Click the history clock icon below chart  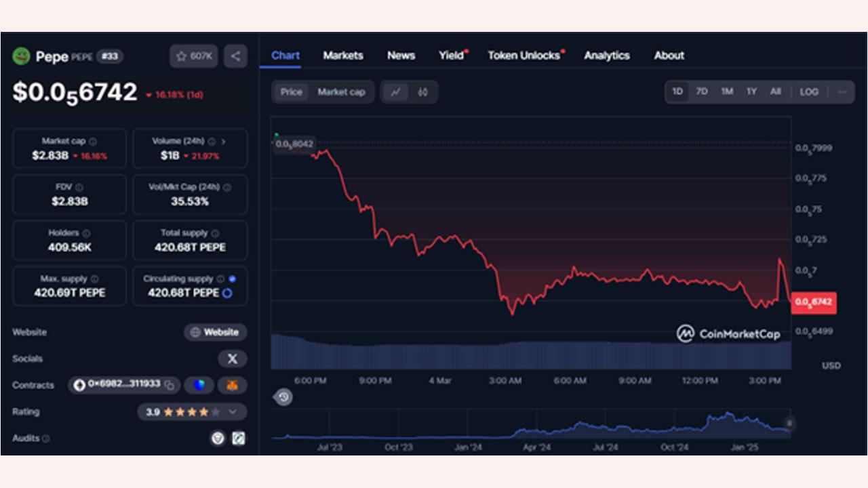coord(283,397)
